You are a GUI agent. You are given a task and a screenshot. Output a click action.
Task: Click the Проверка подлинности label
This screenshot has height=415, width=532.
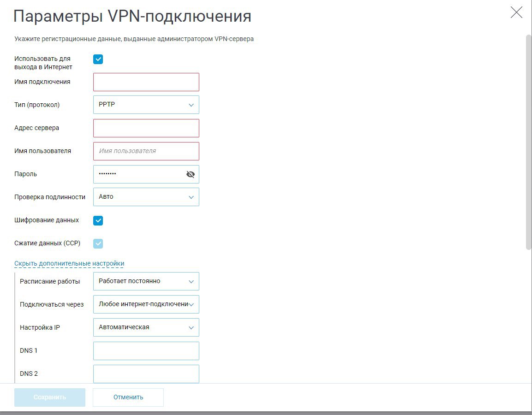[50, 197]
